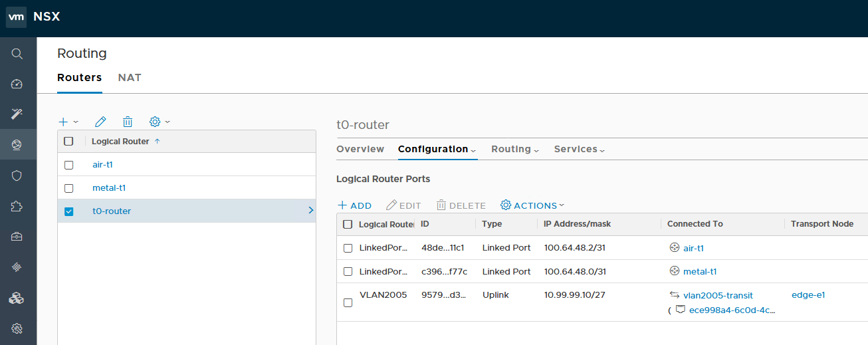Open the vlan2005-transit link
Viewport: 868px width, 345px height.
[x=718, y=295]
